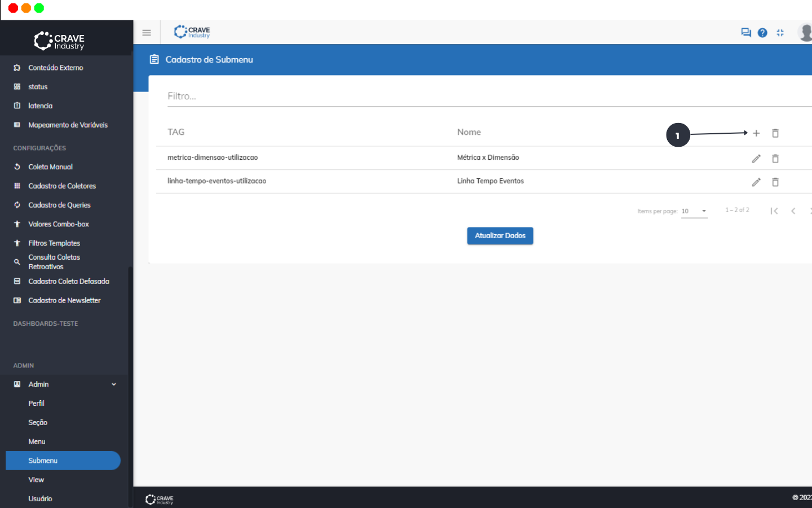Click the Filtros Templates icon

17,243
